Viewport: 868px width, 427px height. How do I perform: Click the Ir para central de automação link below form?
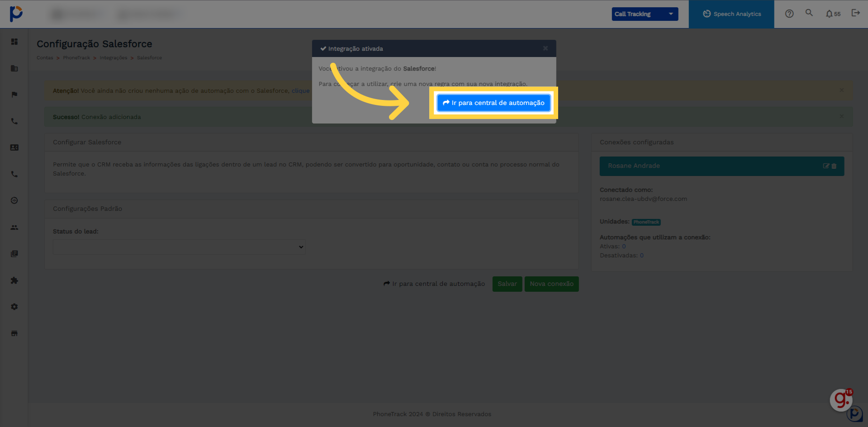point(434,284)
